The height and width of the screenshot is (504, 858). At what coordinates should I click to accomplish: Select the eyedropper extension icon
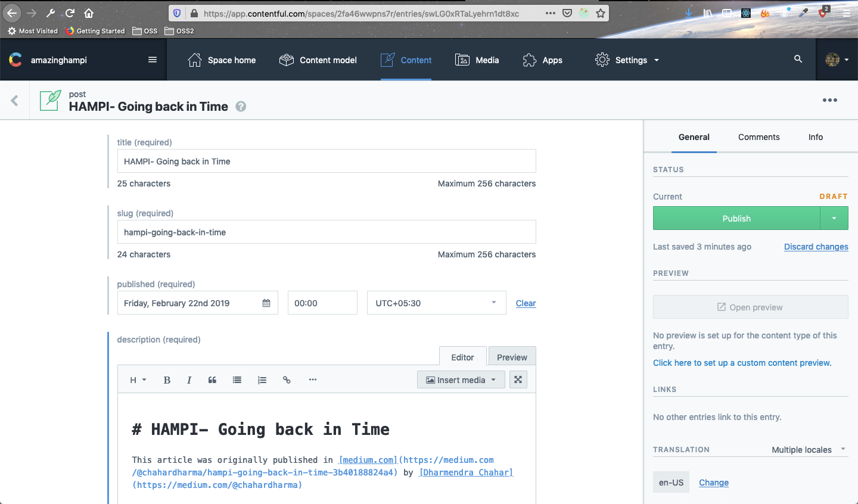pos(804,13)
